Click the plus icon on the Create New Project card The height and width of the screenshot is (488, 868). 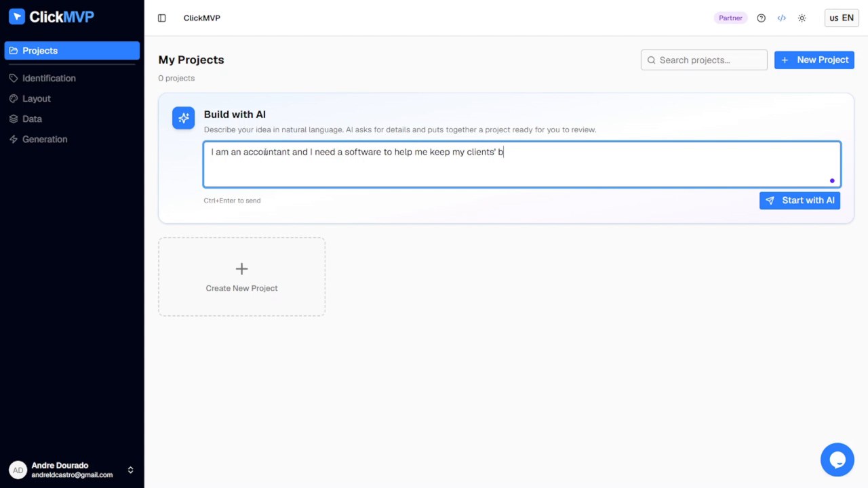241,269
